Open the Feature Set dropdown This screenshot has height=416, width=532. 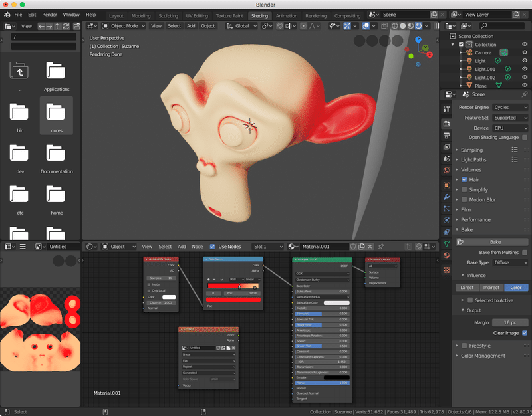point(510,118)
